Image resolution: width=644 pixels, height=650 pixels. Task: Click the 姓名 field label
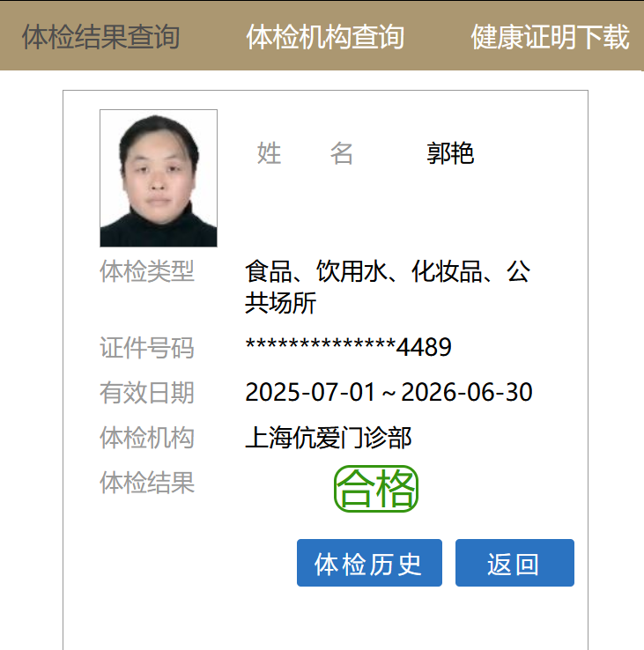pyautogui.click(x=305, y=153)
